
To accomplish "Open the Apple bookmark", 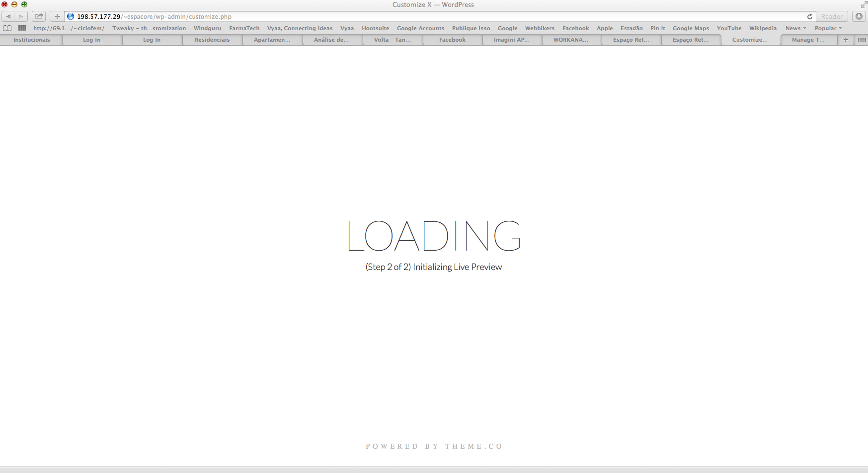I will [605, 28].
